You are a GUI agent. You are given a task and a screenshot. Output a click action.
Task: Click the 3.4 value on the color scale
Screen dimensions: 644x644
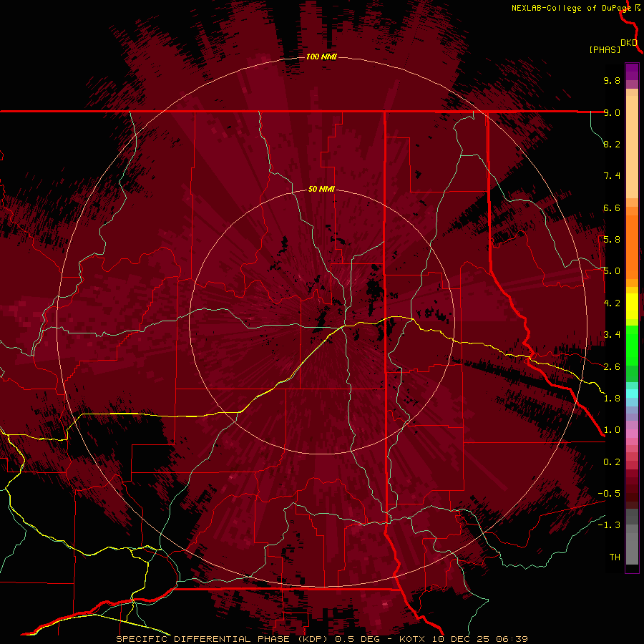(612, 335)
